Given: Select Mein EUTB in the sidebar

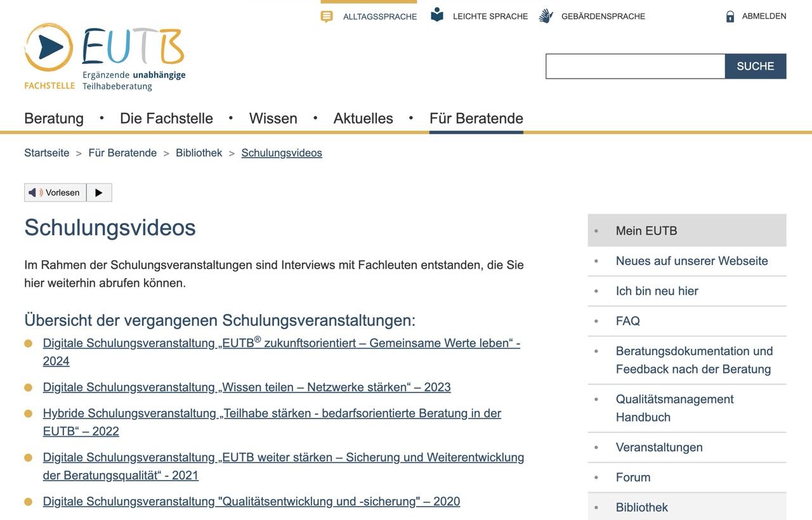Looking at the screenshot, I should tap(646, 231).
